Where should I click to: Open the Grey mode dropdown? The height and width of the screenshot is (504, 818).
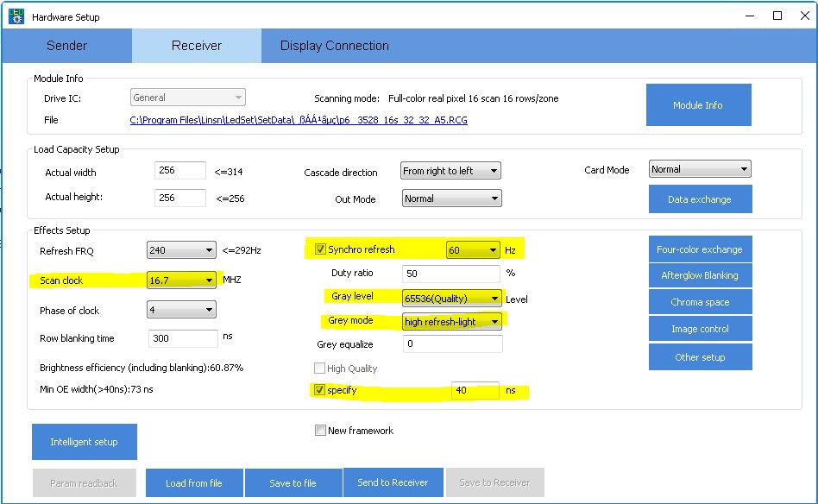pyautogui.click(x=451, y=322)
